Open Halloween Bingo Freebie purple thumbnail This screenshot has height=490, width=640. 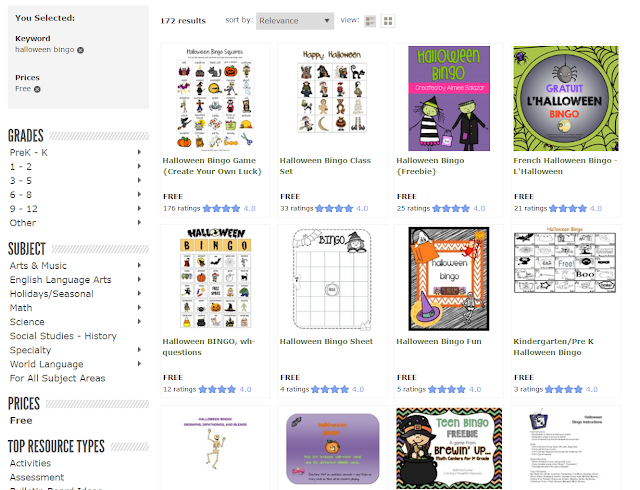click(449, 98)
